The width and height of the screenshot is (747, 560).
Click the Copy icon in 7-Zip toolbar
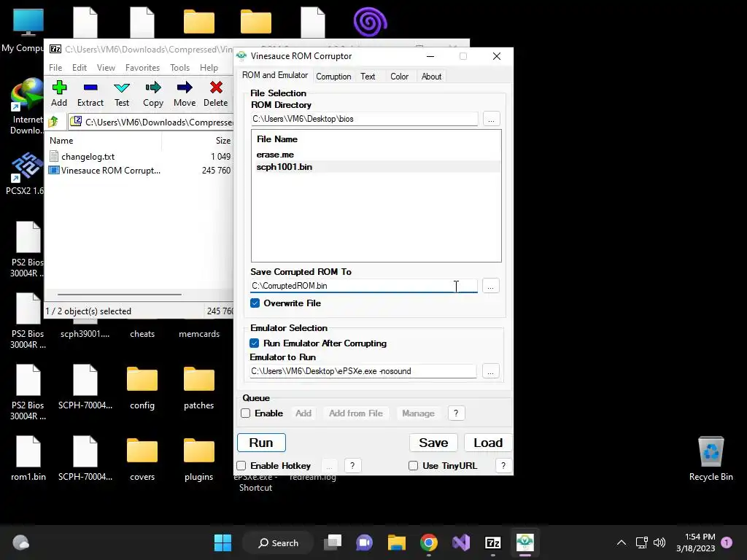point(153,93)
